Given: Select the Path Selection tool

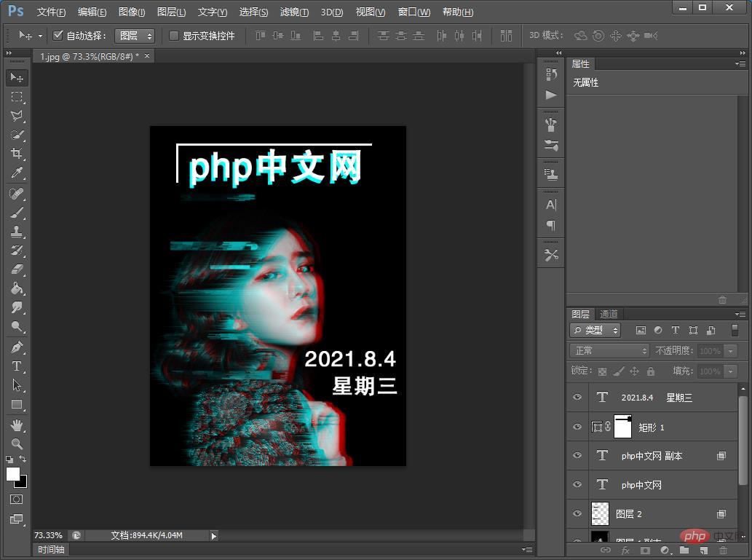Looking at the screenshot, I should [17, 384].
